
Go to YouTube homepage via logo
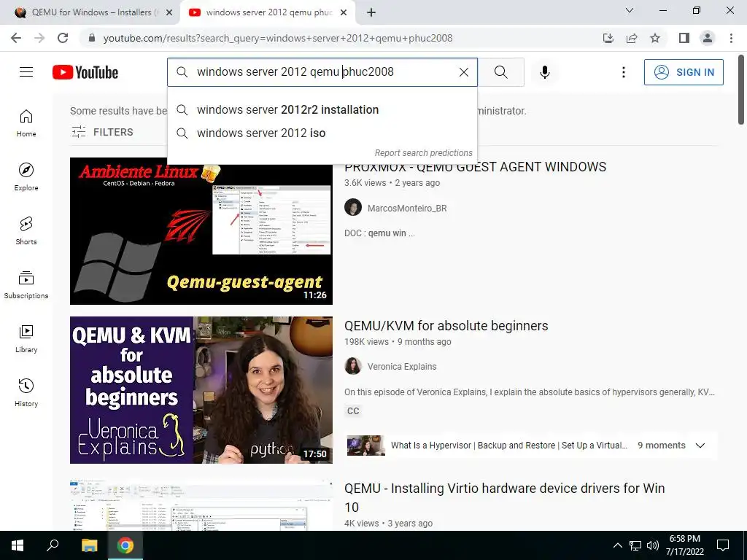point(85,72)
